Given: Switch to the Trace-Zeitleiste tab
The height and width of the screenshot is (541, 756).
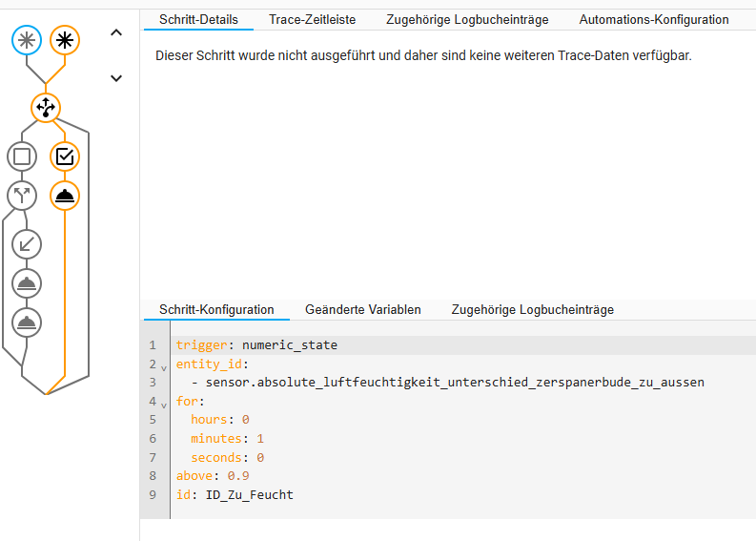Looking at the screenshot, I should 312,19.
